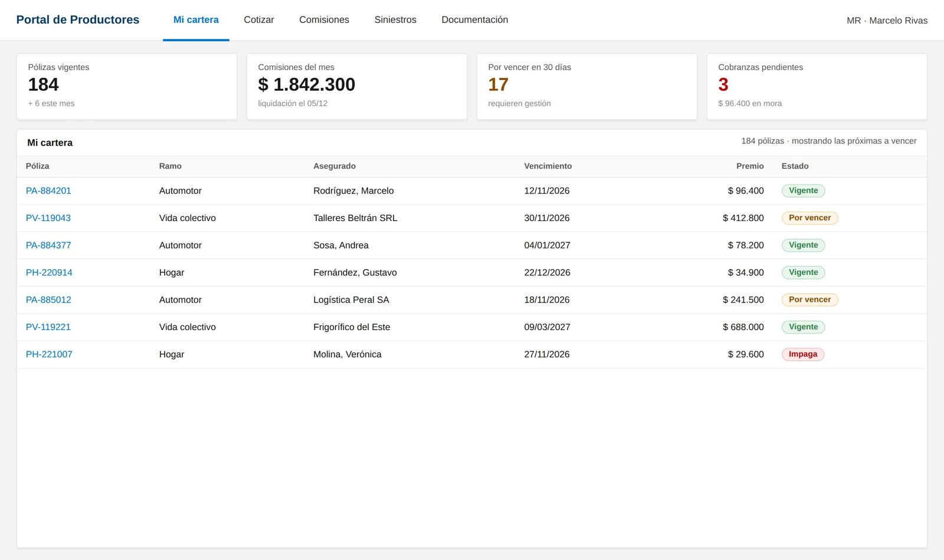Click the premium $ 688.000

tap(743, 327)
